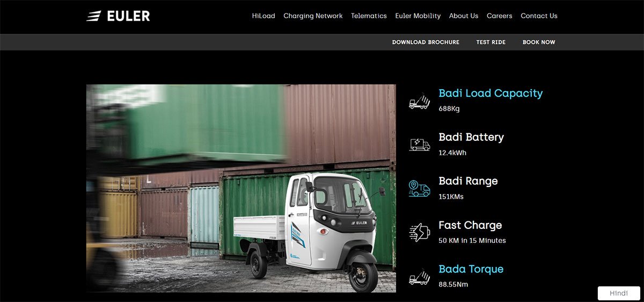Click the Download Brochure button
644x302 pixels.
[426, 42]
